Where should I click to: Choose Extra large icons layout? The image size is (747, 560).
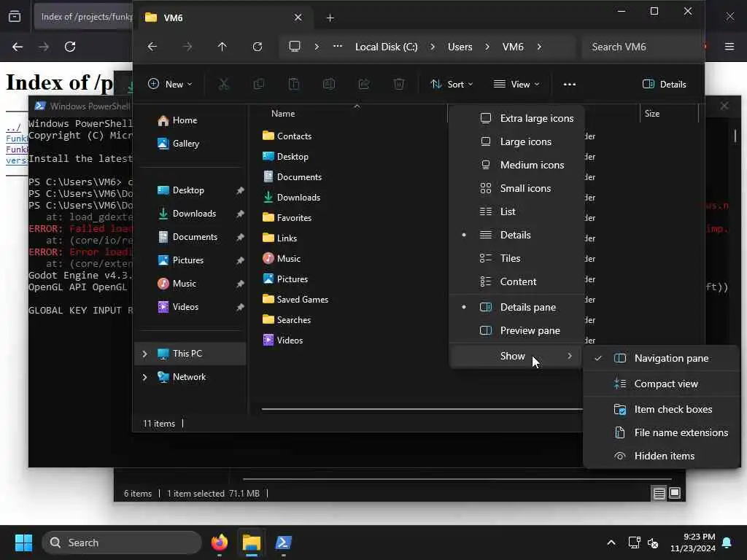point(517,118)
